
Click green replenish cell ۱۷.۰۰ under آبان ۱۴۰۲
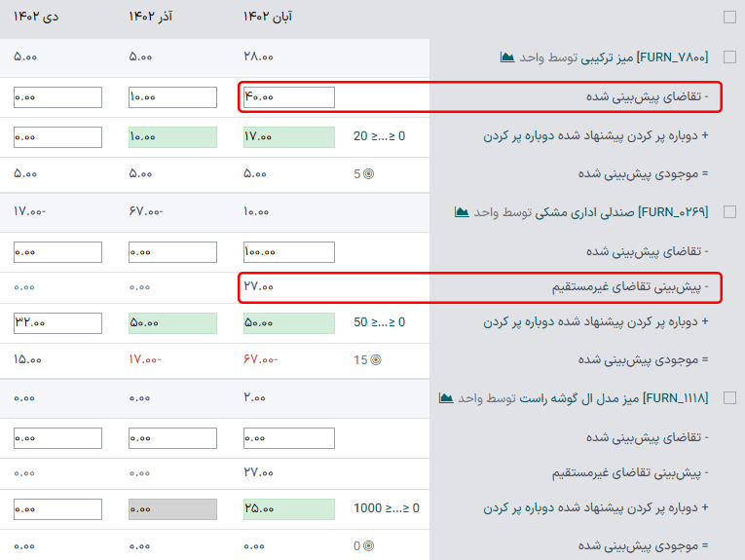click(289, 137)
